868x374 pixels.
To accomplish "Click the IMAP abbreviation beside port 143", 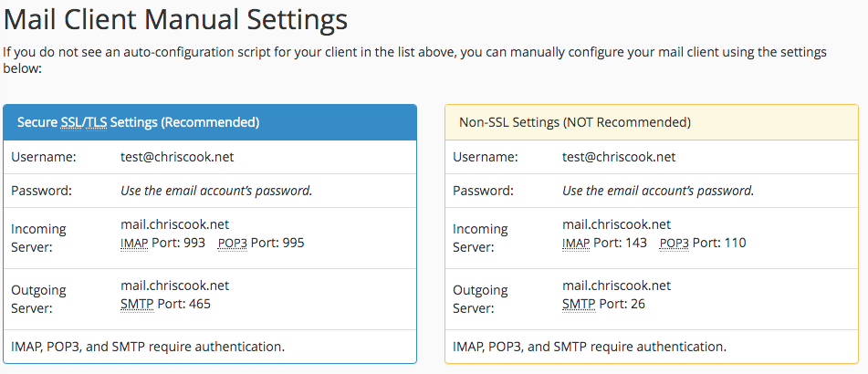I will 577,243.
